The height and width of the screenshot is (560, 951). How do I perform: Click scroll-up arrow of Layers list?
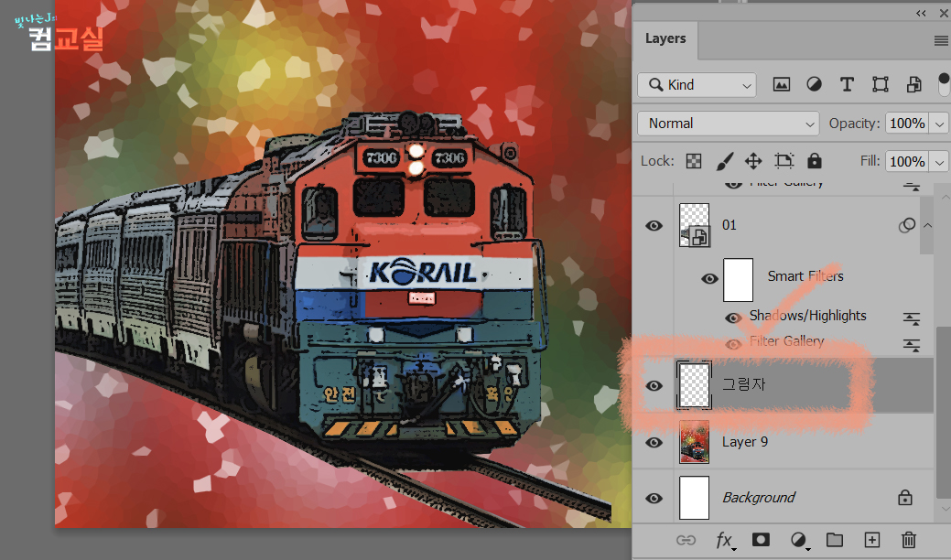945,197
